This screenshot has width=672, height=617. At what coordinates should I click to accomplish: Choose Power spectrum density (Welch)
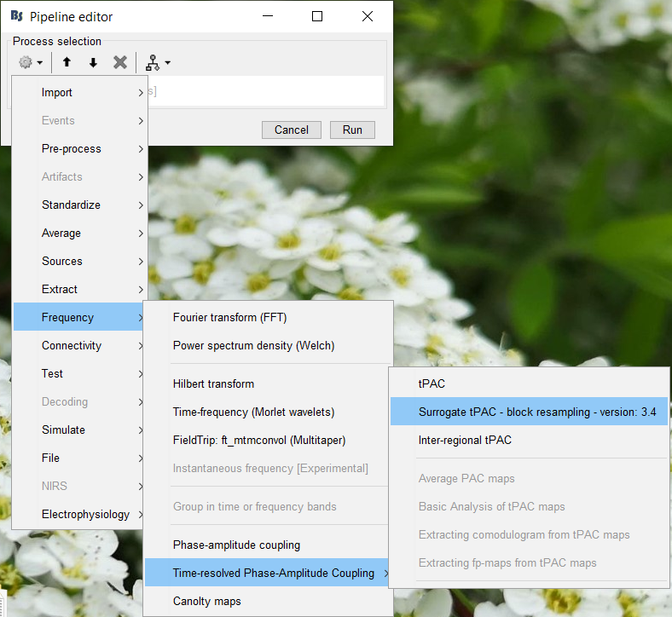coord(253,345)
